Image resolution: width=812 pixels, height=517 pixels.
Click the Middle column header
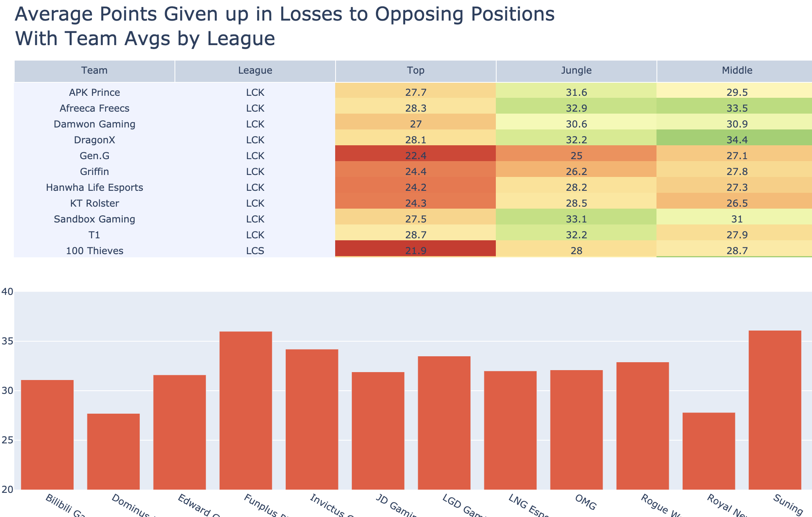[x=734, y=71]
